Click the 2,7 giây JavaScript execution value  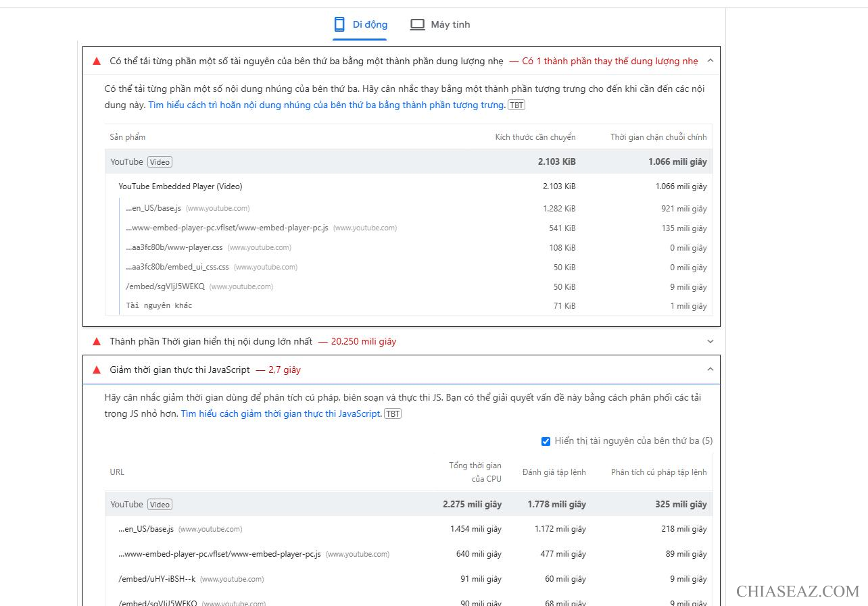(285, 370)
